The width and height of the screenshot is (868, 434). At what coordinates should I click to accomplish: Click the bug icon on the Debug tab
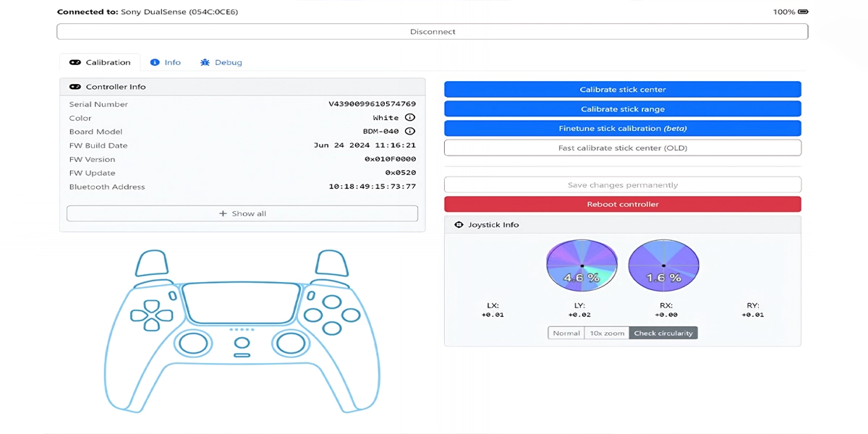tap(205, 62)
